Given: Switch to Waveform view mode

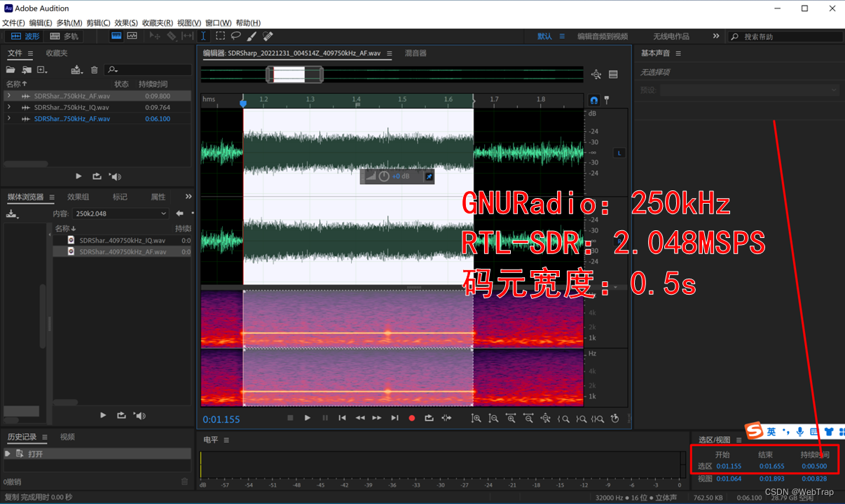Looking at the screenshot, I should tap(26, 36).
